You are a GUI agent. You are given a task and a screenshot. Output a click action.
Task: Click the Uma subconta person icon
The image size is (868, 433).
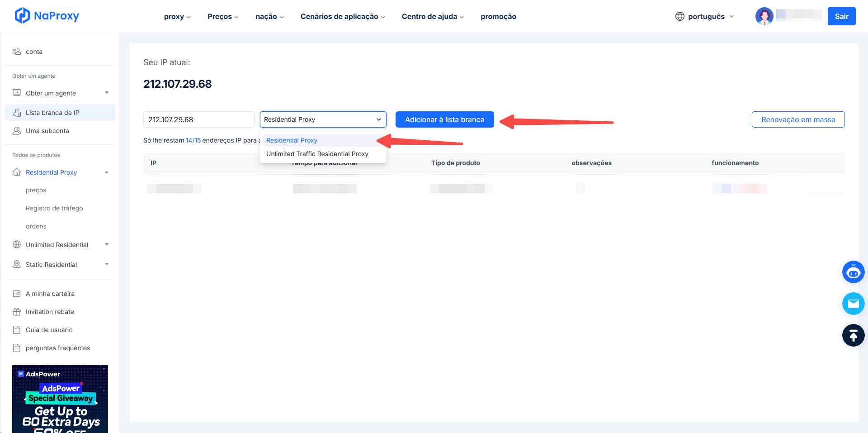[x=17, y=131]
